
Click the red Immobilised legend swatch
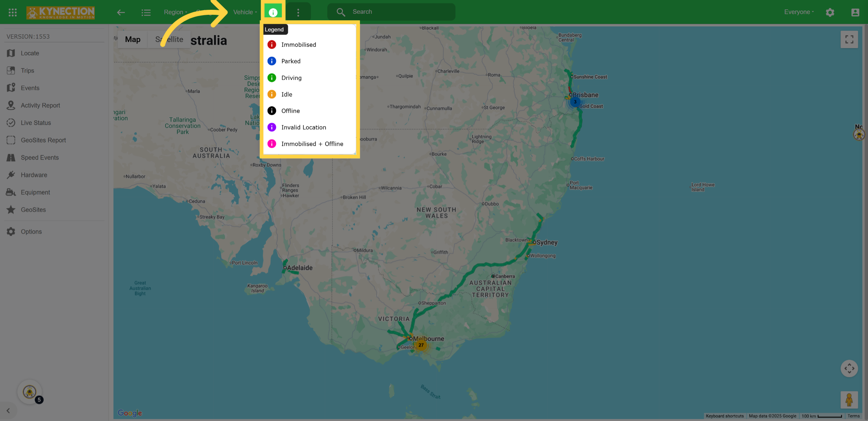(272, 44)
